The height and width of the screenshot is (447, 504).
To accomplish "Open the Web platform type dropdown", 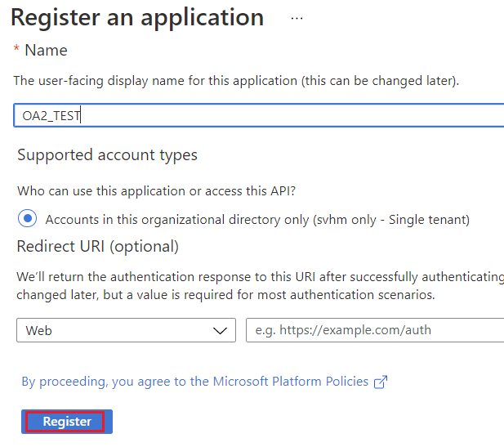I will (126, 330).
